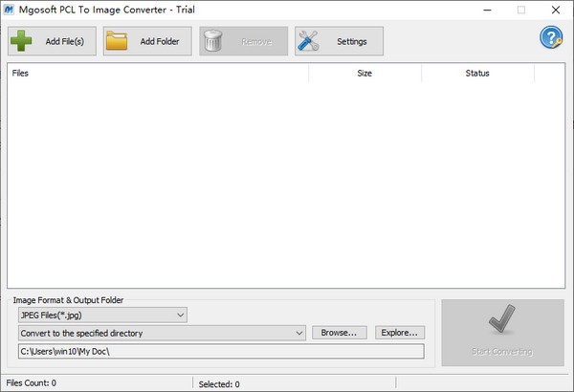Click the Browse... button

[x=340, y=333]
